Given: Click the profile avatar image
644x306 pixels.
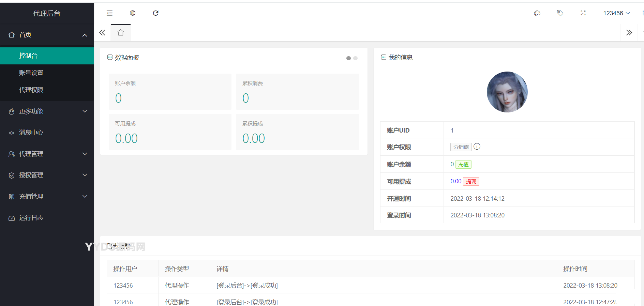Looking at the screenshot, I should (507, 92).
